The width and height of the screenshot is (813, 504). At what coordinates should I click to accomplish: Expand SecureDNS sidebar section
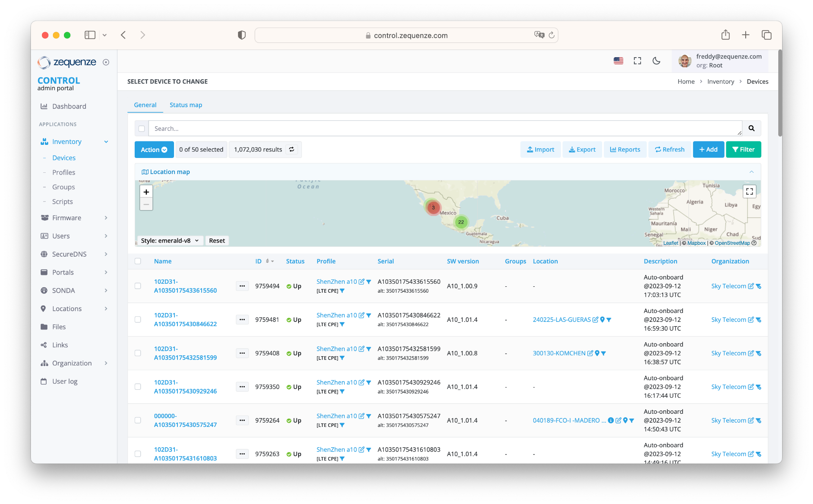pyautogui.click(x=106, y=254)
